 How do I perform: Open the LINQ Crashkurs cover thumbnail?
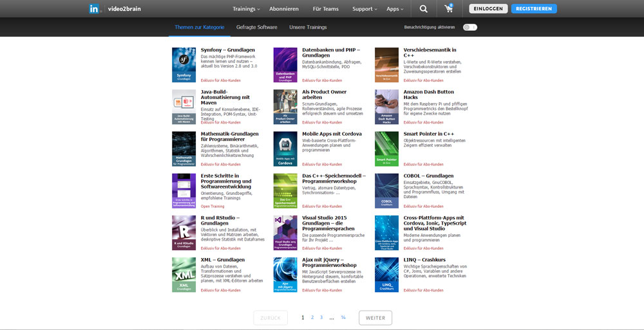click(x=386, y=275)
